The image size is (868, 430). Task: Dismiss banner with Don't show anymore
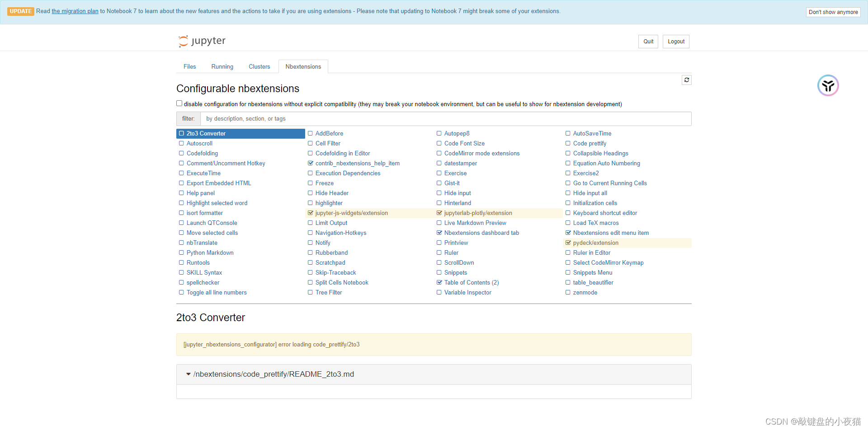[x=833, y=12]
